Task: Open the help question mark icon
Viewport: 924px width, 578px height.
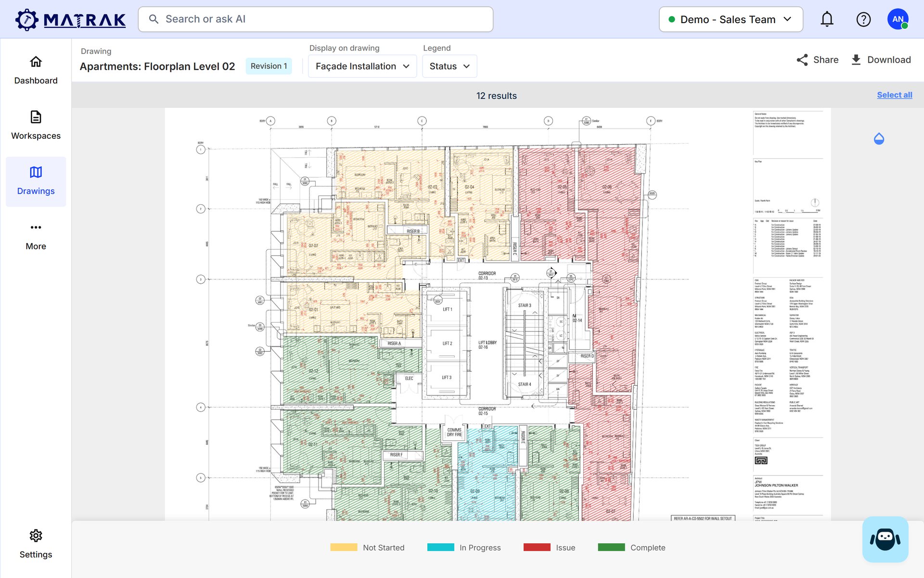Action: tap(863, 19)
